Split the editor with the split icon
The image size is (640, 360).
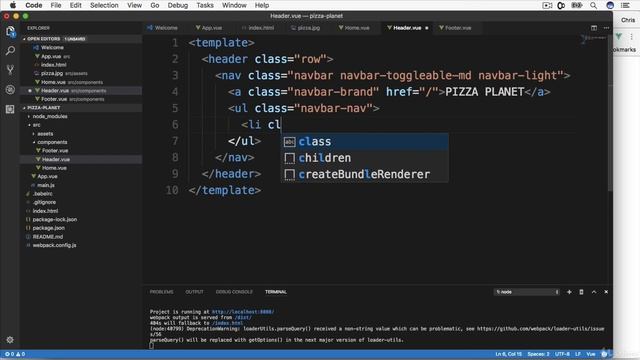pos(594,28)
